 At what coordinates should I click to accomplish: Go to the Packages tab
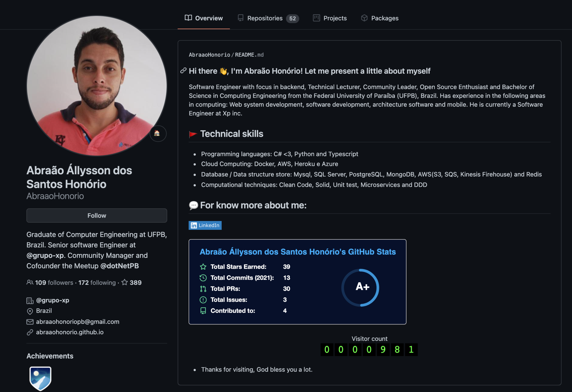point(380,18)
